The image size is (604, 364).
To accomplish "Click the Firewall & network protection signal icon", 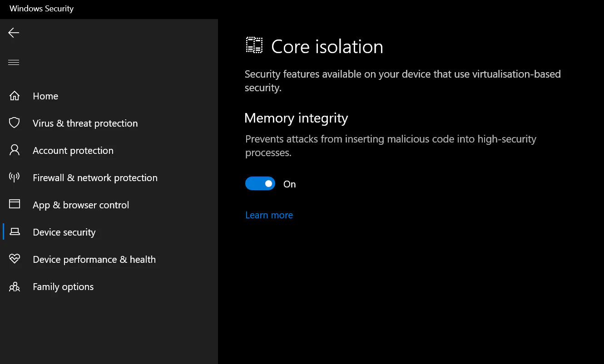I will click(14, 177).
